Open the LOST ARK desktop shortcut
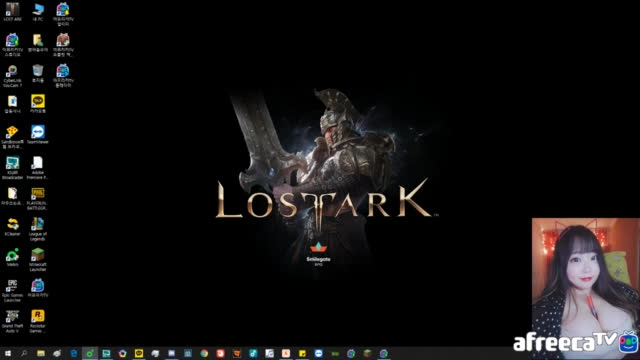Viewport: 640px width, 360px height. click(12, 11)
